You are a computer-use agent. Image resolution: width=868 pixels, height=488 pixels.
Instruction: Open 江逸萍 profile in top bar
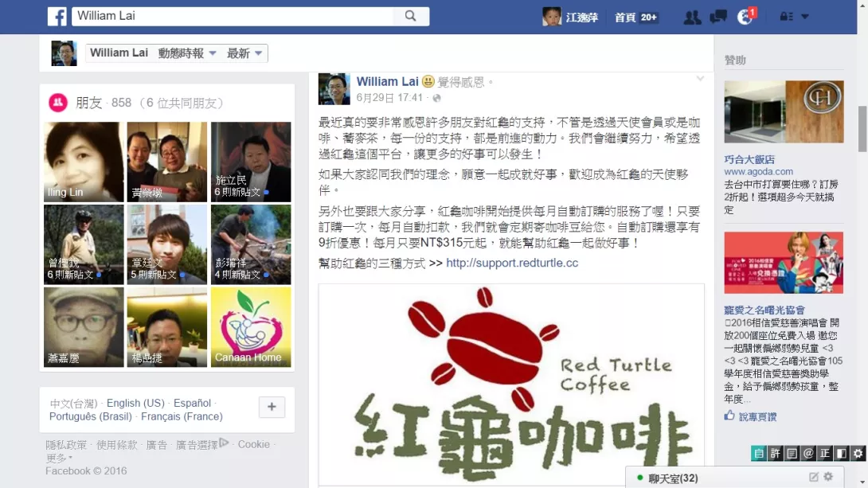point(570,18)
